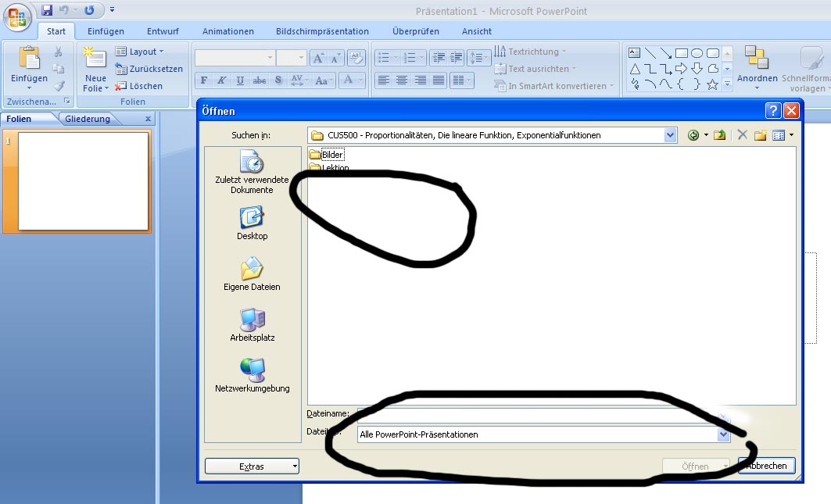Open the Überprüfen ribbon tab

416,31
